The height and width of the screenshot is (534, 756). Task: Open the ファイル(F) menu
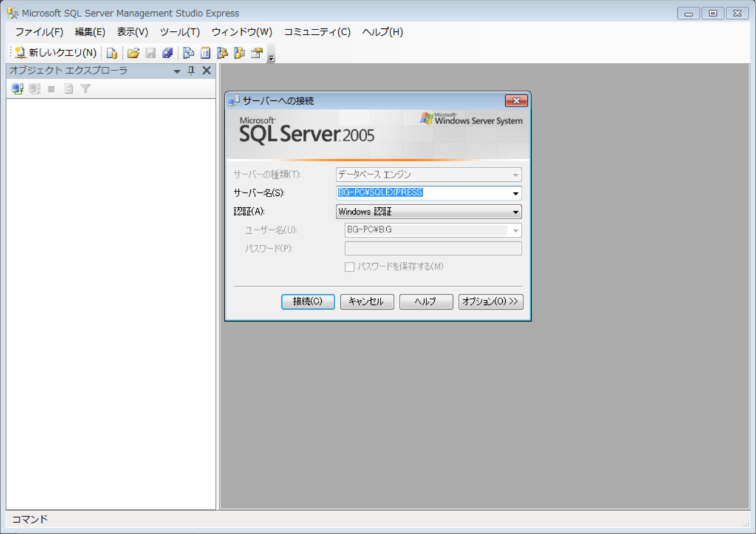pos(39,31)
